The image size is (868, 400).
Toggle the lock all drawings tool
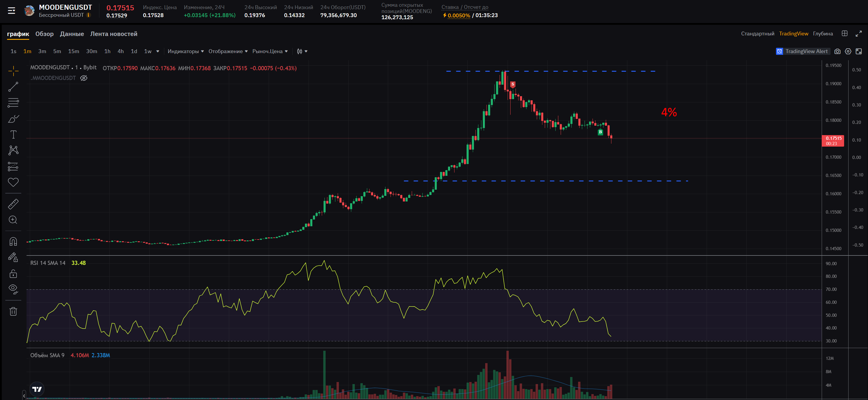tap(13, 274)
